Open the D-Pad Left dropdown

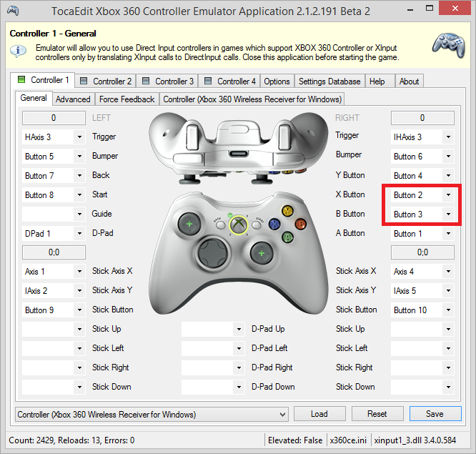pos(213,349)
